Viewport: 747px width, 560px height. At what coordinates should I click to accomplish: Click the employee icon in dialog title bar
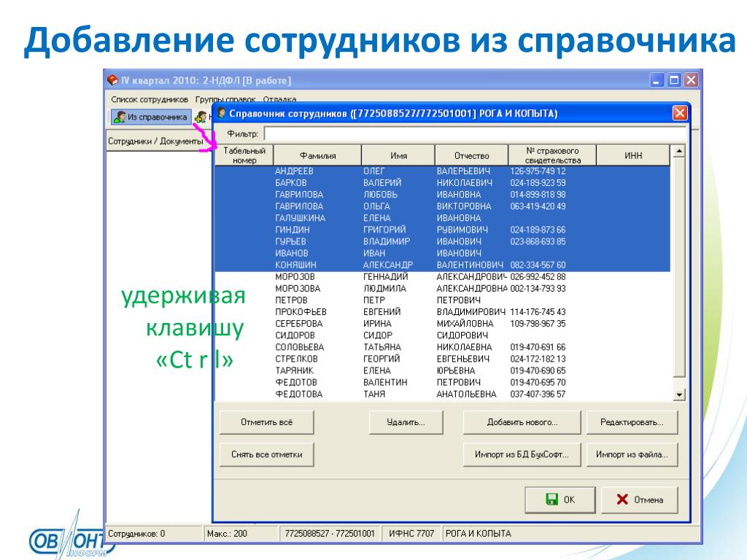pos(221,113)
